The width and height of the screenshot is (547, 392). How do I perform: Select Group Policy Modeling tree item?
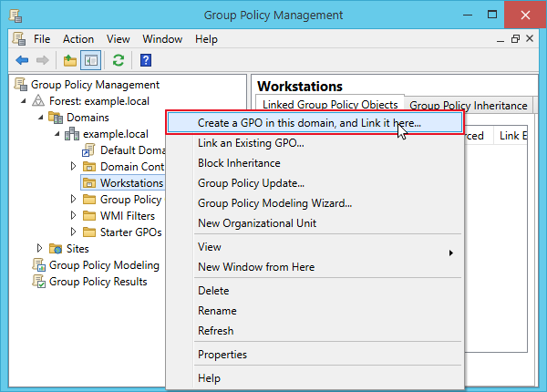coord(104,265)
